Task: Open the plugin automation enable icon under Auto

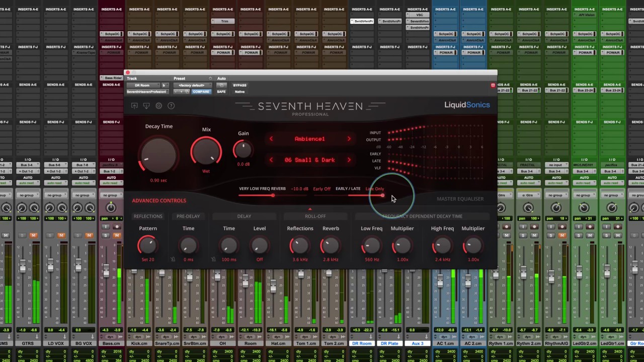Action: pyautogui.click(x=221, y=85)
